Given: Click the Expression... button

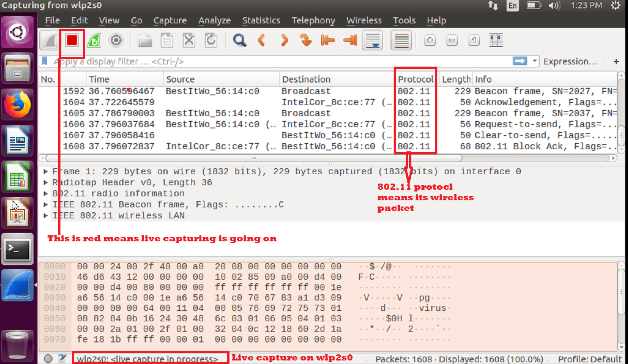Looking at the screenshot, I should point(571,61).
